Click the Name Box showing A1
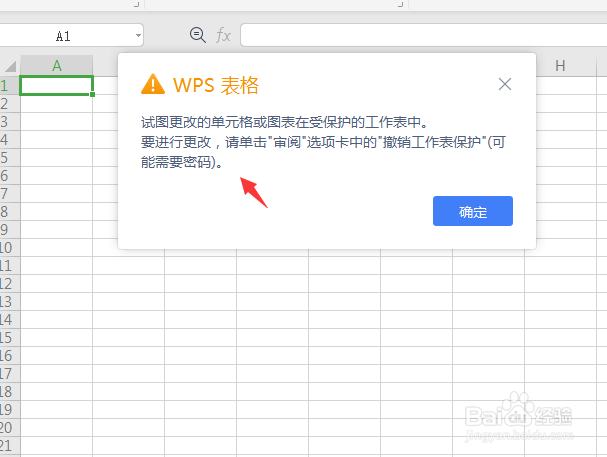Image resolution: width=607 pixels, height=457 pixels. [64, 36]
